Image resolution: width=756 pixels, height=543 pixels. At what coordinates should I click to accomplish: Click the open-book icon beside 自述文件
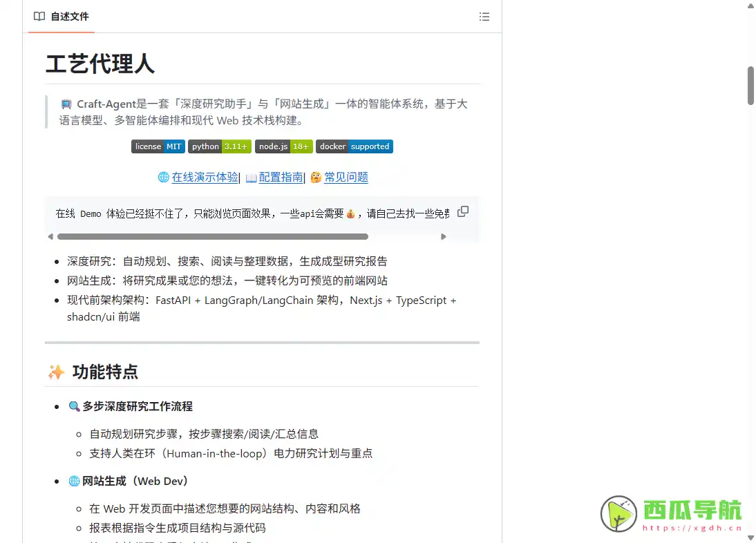click(x=39, y=17)
